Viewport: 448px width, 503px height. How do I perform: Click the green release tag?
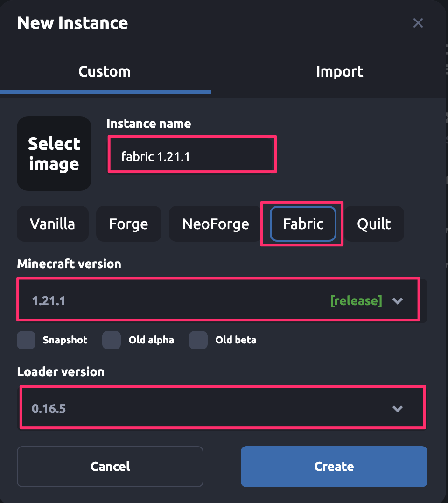(x=356, y=301)
